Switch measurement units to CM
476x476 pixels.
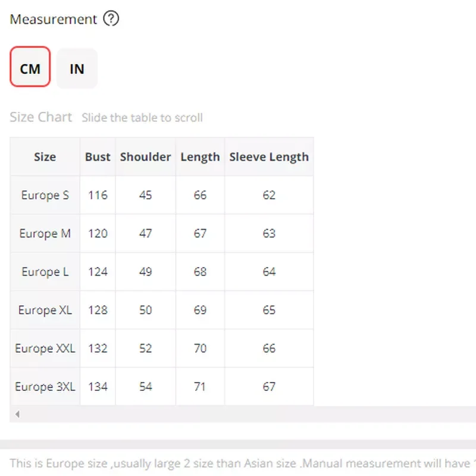pos(30,68)
